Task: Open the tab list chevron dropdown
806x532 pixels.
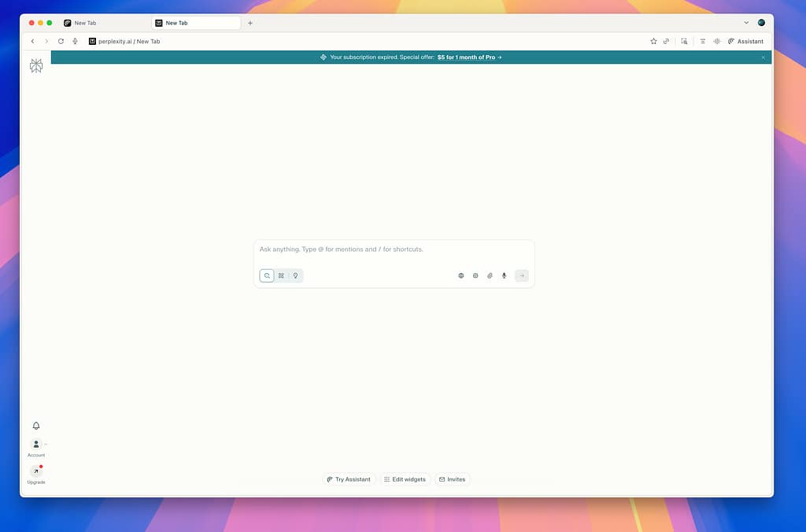Action: pos(746,23)
